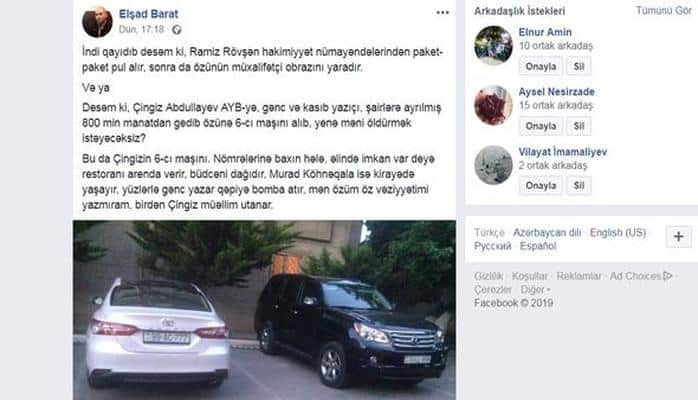Open the Gizlilik privacy link
The width and height of the screenshot is (698, 400).
(488, 276)
